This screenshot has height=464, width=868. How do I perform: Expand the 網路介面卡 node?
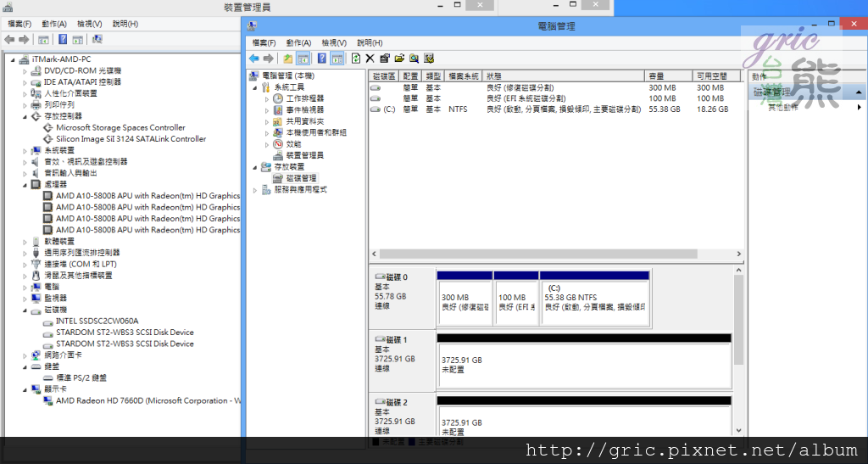25,355
